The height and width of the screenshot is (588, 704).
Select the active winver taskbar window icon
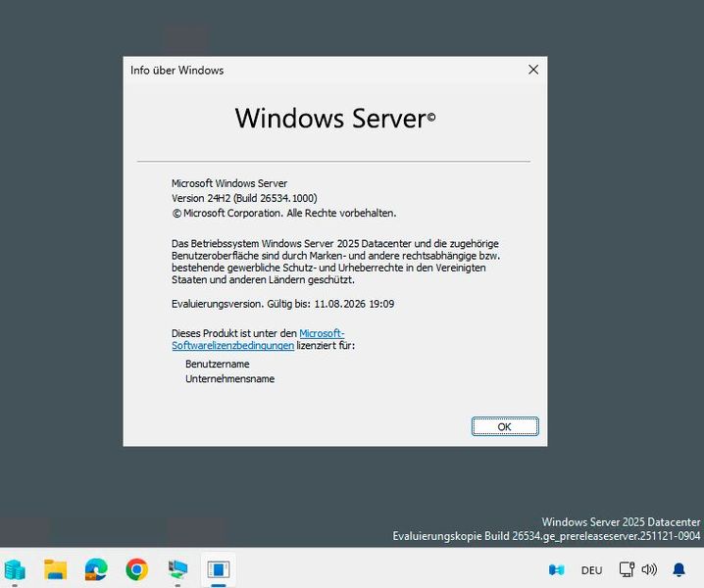coord(219,570)
